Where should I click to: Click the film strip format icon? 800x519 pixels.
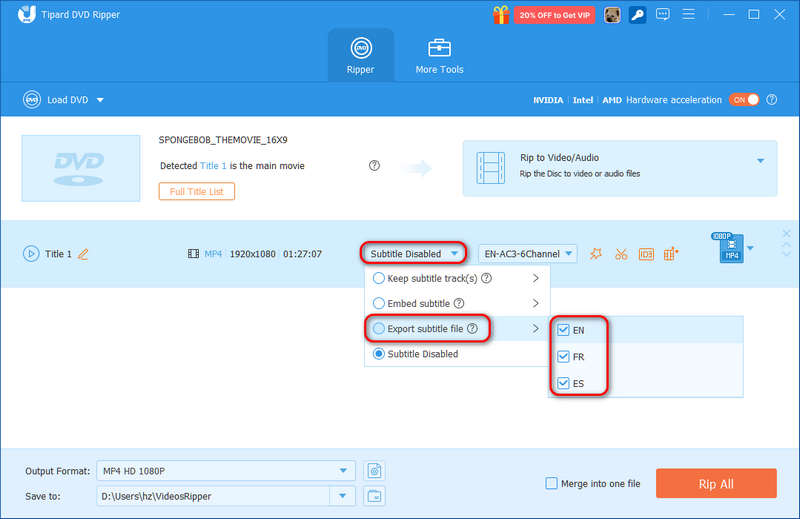click(193, 254)
